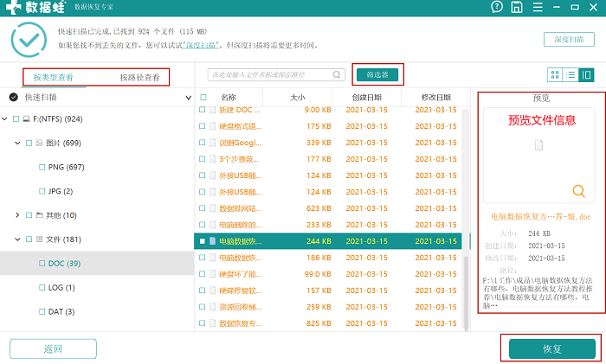Switch to preview pane view icon
The image size is (606, 364).
[586, 74]
